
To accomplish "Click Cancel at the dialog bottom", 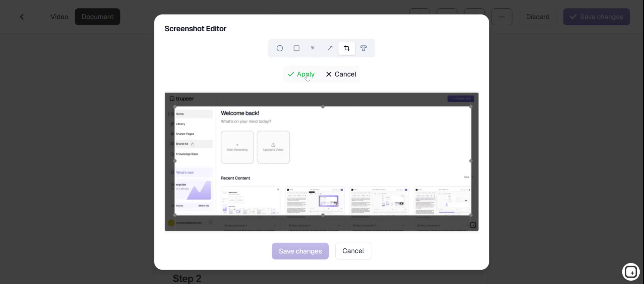I will click(353, 251).
